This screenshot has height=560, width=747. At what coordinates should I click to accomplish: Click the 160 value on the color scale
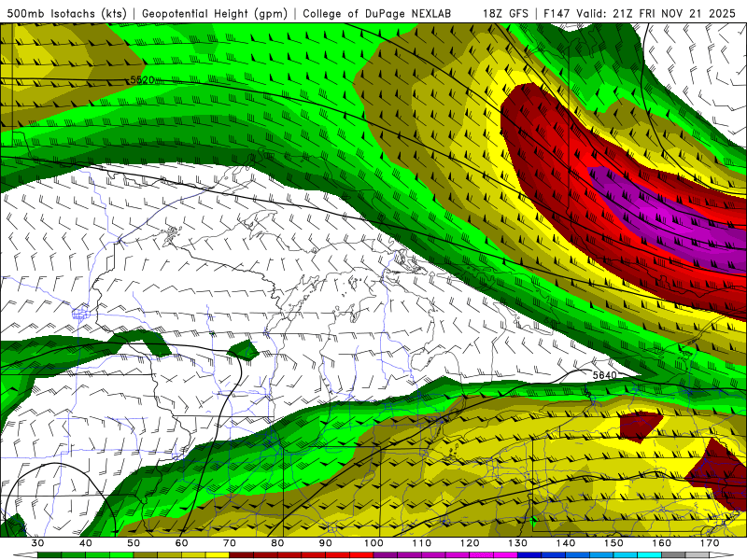pyautogui.click(x=662, y=543)
